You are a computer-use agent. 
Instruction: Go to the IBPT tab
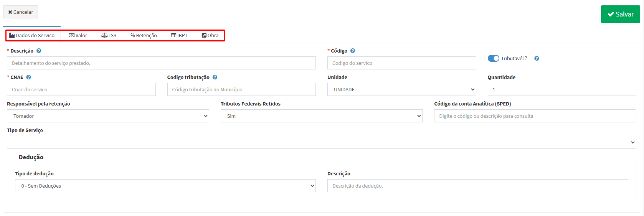pos(179,35)
